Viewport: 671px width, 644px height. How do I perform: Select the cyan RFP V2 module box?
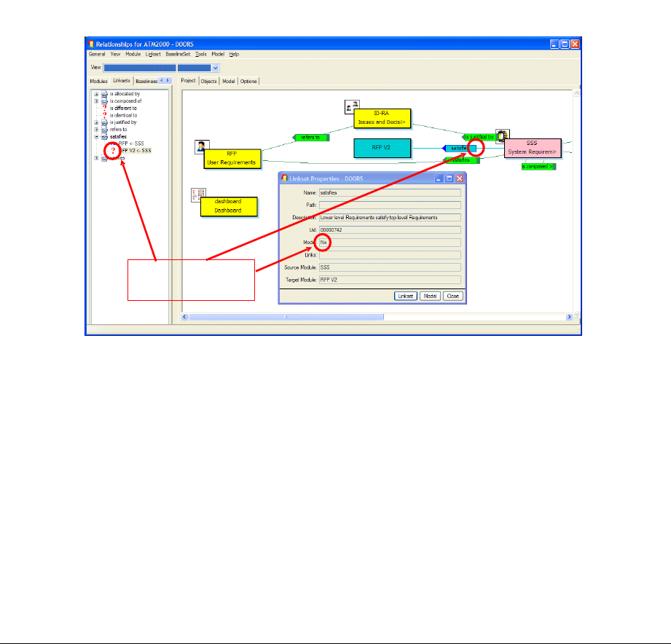(x=382, y=148)
